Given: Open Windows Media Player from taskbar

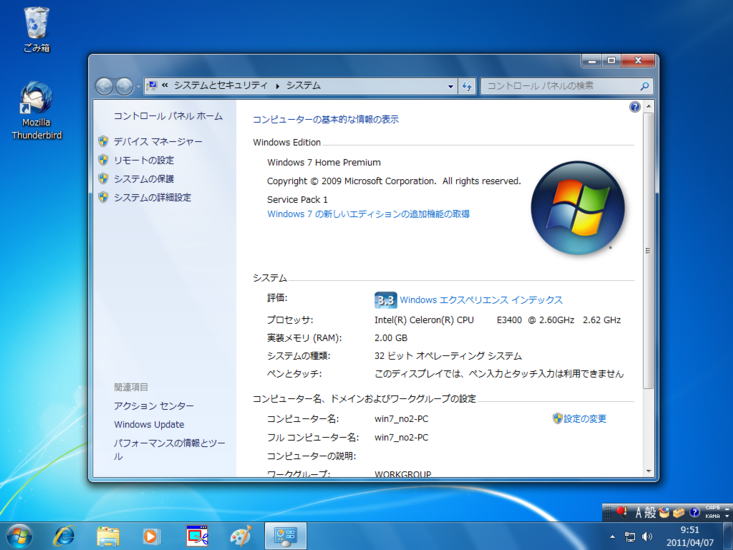Looking at the screenshot, I should [151, 536].
